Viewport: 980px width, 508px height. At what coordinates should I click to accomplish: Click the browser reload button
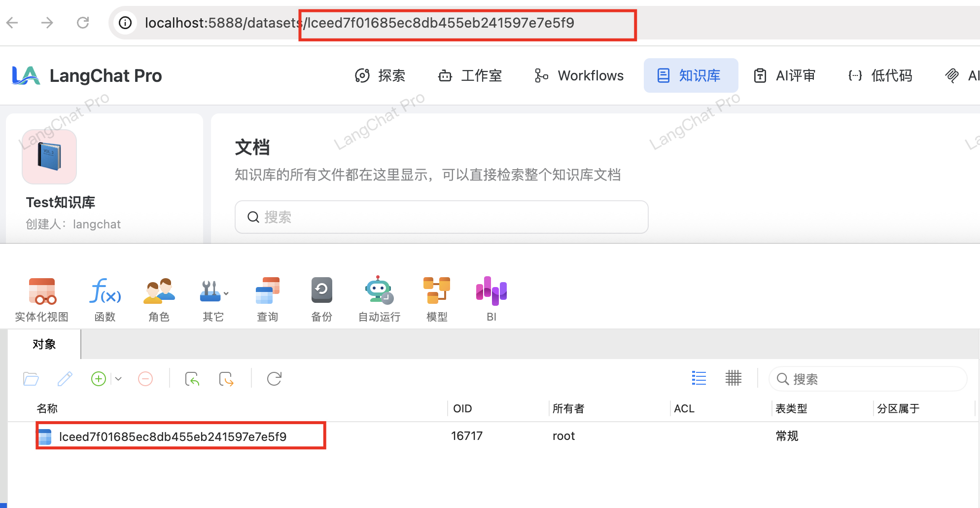point(83,23)
